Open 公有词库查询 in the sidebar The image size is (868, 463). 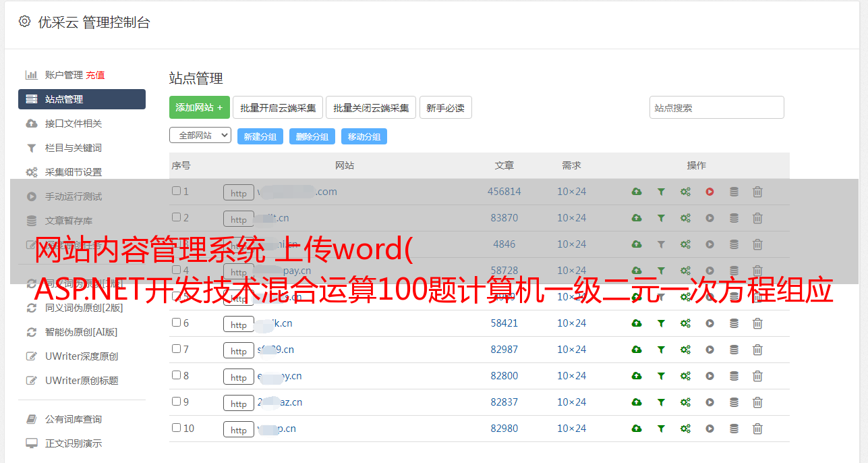[74, 419]
